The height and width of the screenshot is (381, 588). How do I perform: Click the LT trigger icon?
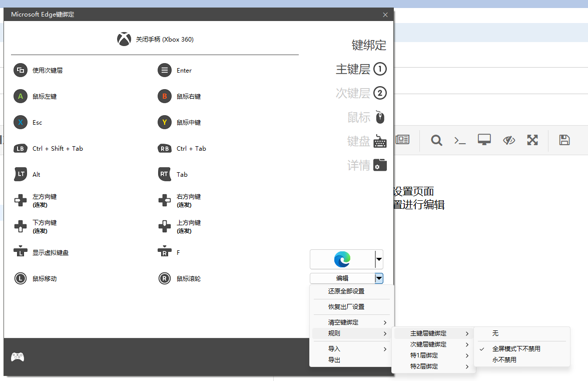pyautogui.click(x=21, y=174)
